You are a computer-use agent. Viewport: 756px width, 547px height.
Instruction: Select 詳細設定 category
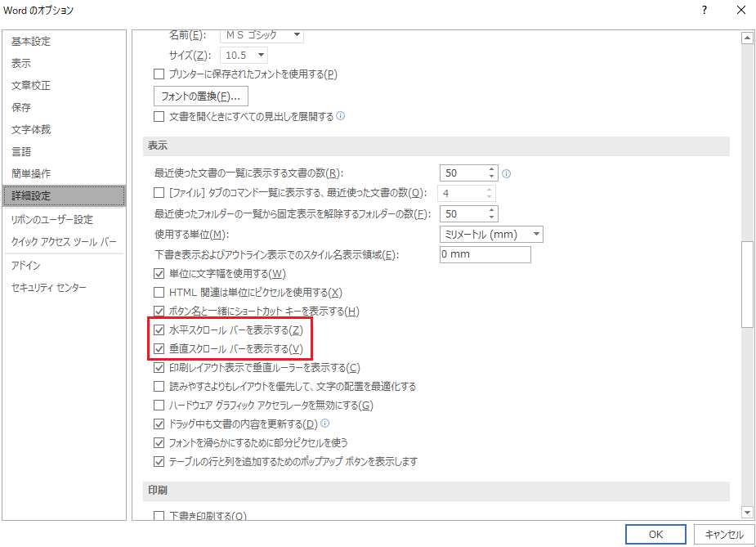[64, 196]
